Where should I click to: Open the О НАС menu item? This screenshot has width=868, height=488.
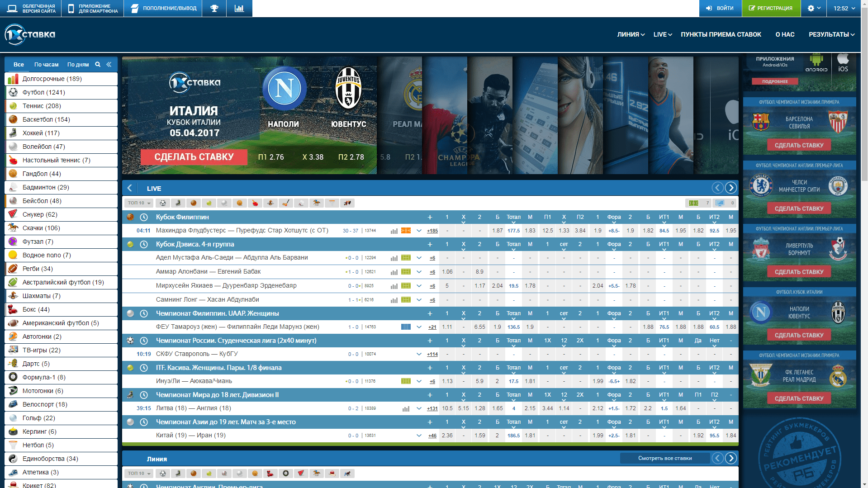pos(785,34)
